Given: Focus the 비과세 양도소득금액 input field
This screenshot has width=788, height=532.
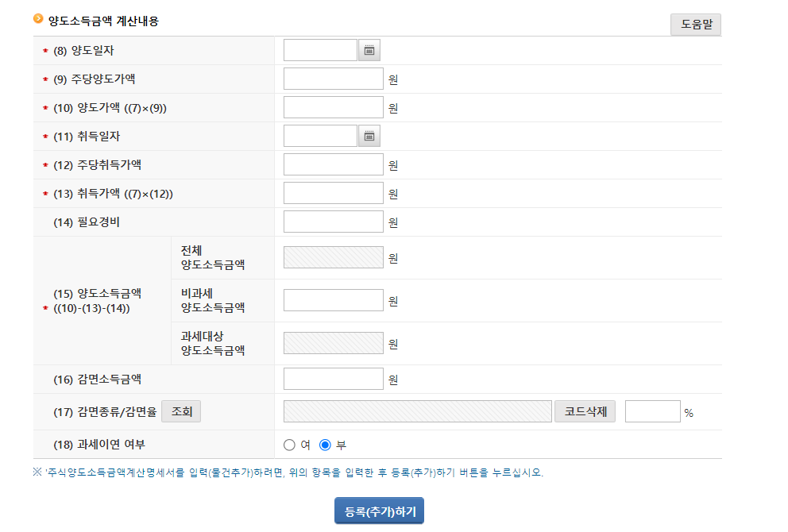Looking at the screenshot, I should coord(333,299).
